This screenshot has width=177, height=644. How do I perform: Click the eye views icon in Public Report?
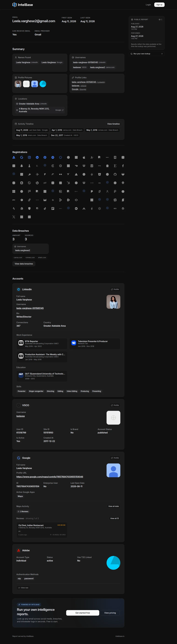(159, 19)
